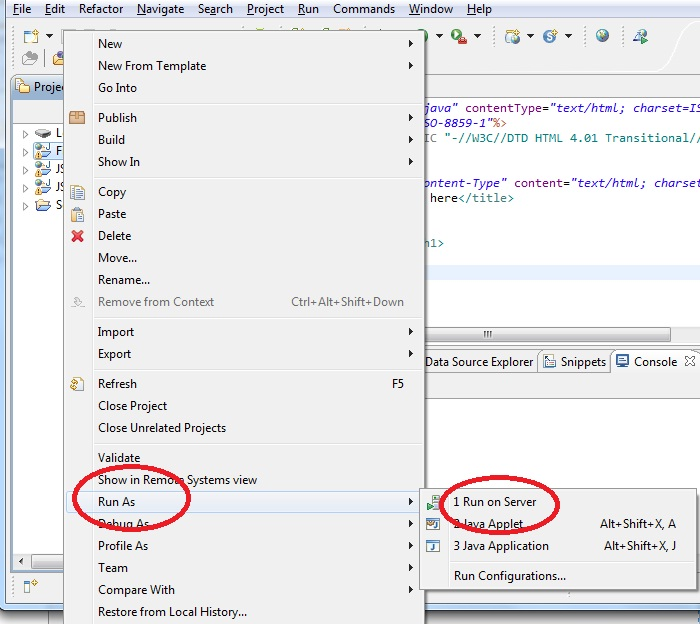700x624 pixels.
Task: Expand the bottom folder item in project tree
Action: click(x=26, y=206)
